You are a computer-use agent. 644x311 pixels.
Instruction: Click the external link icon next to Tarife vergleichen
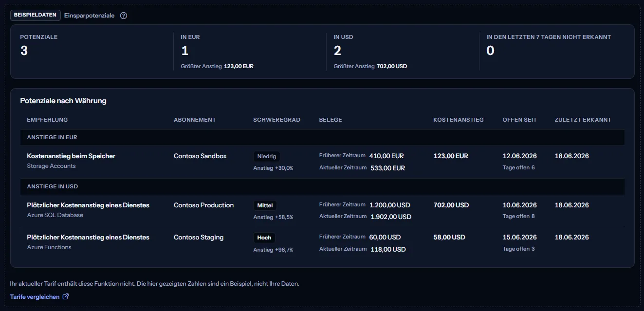(66, 296)
